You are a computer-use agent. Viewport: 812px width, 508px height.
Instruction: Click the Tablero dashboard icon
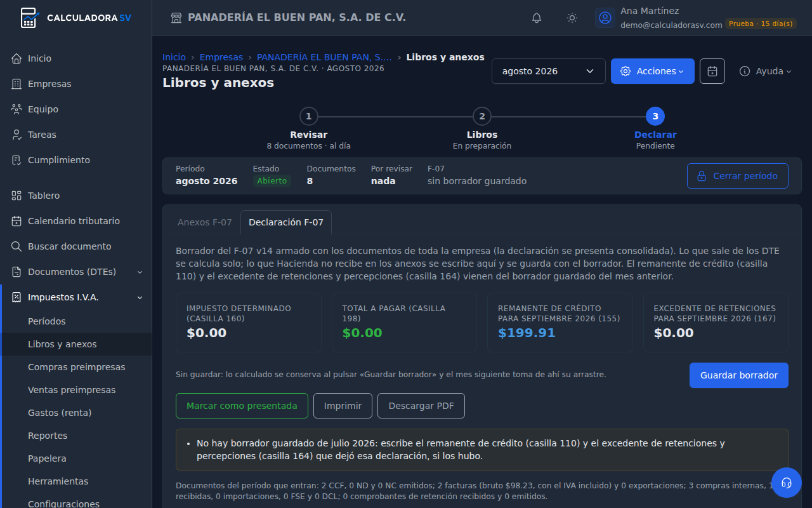click(x=16, y=196)
